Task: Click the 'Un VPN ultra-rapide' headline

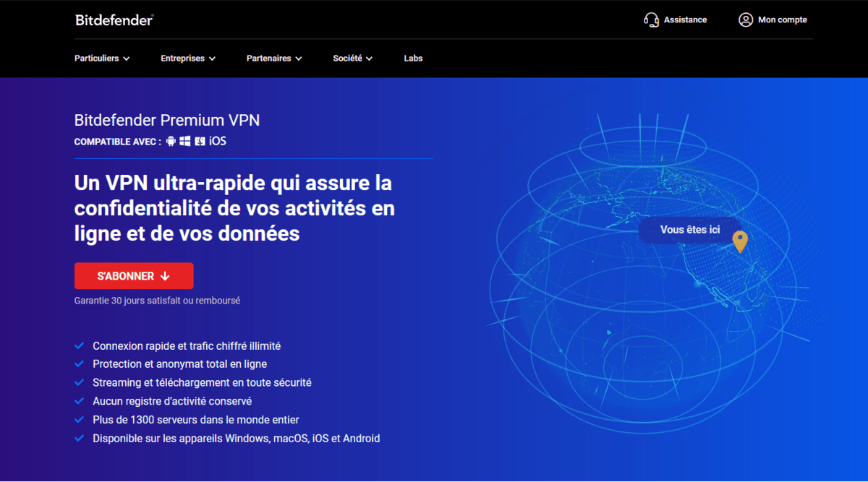Action: (x=234, y=208)
